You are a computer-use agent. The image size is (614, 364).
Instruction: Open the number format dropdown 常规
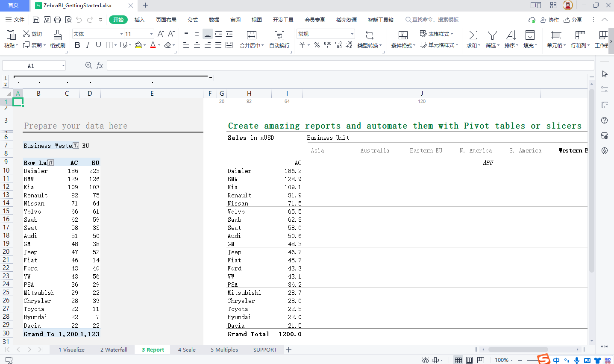point(352,34)
